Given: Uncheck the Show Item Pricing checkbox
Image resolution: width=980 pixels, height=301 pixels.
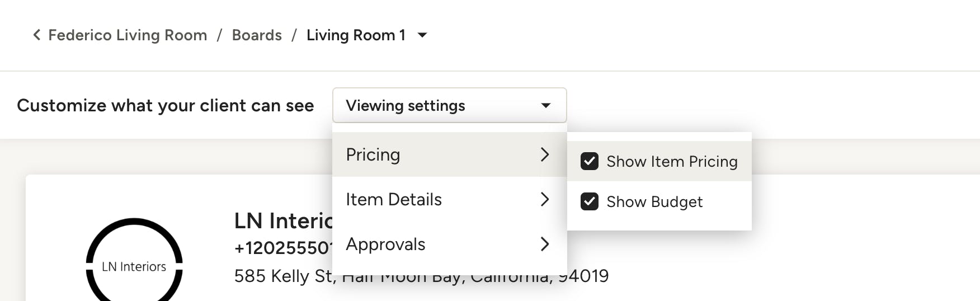Looking at the screenshot, I should (x=590, y=161).
